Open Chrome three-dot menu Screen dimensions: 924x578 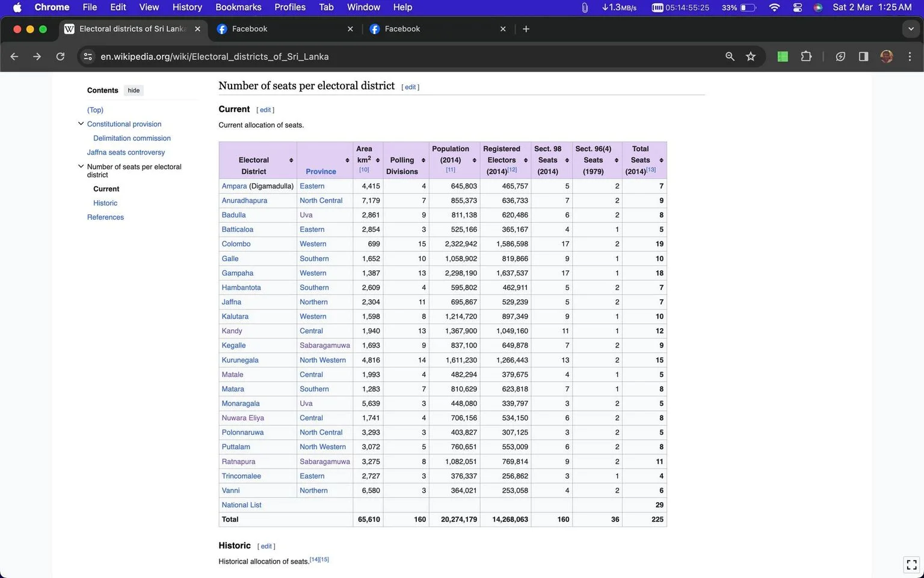pos(910,57)
